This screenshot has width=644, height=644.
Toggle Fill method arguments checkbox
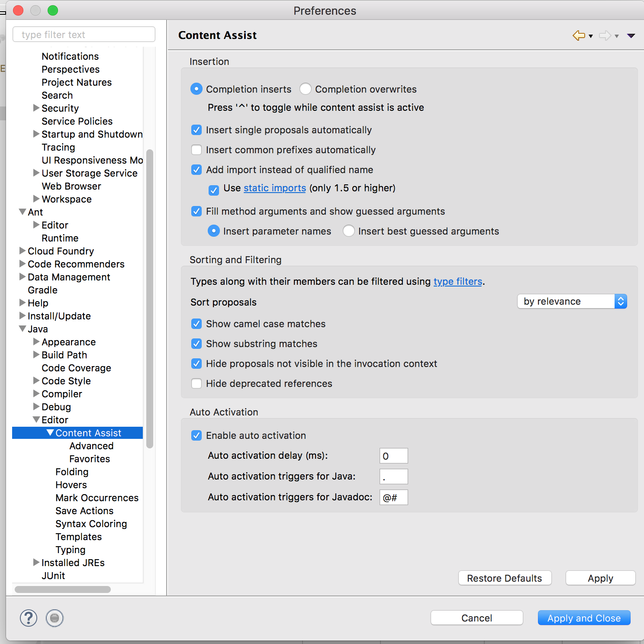(x=196, y=211)
